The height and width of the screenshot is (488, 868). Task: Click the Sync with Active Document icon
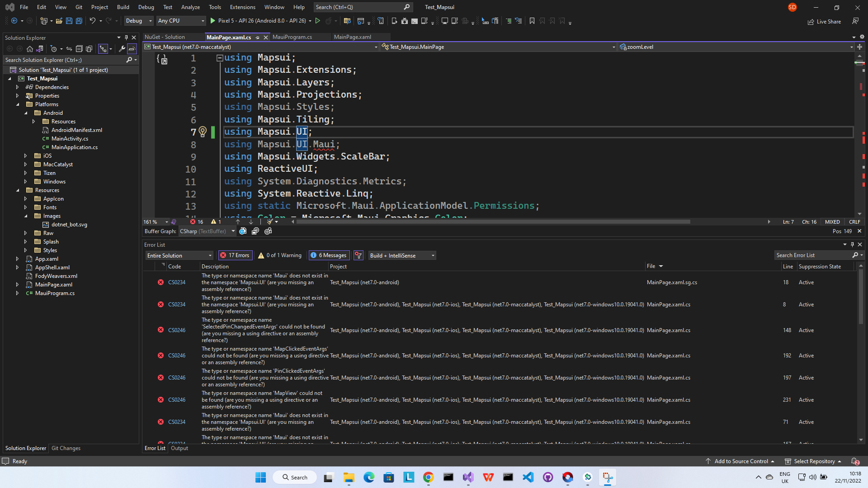pos(69,49)
